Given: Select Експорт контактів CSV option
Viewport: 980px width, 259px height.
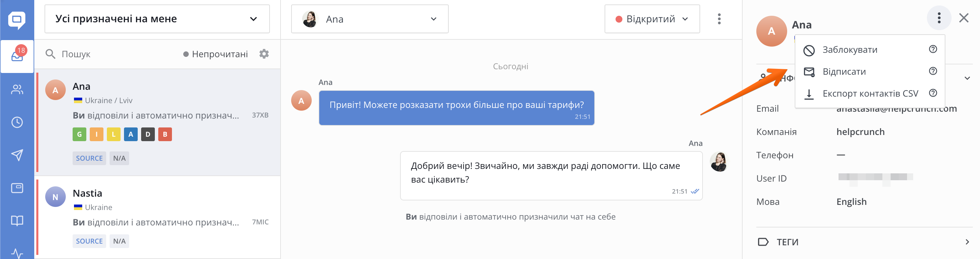Looking at the screenshot, I should [870, 94].
